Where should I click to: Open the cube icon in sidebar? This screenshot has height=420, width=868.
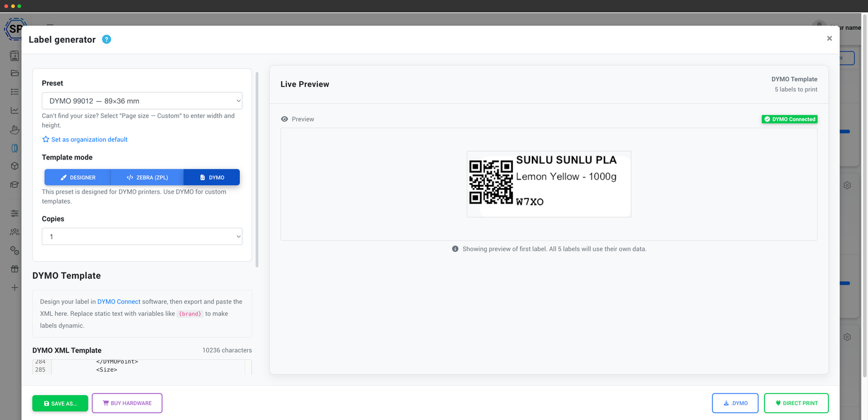coord(15,166)
